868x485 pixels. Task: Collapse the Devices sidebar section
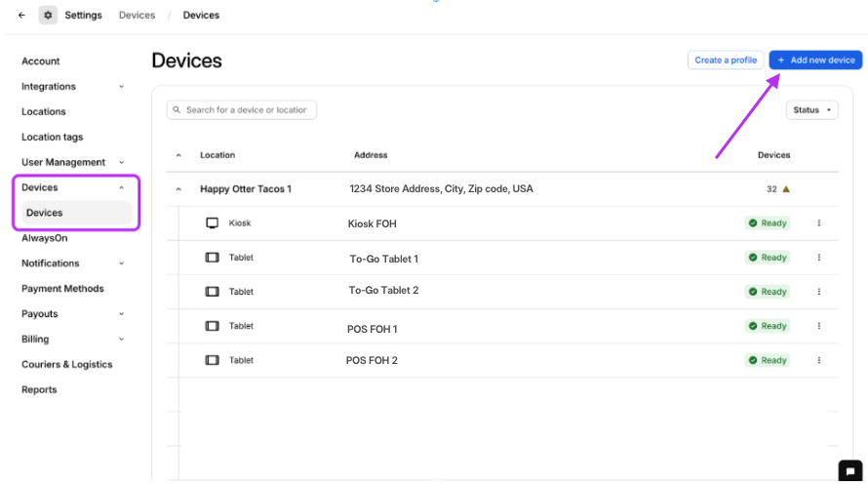pyautogui.click(x=121, y=187)
